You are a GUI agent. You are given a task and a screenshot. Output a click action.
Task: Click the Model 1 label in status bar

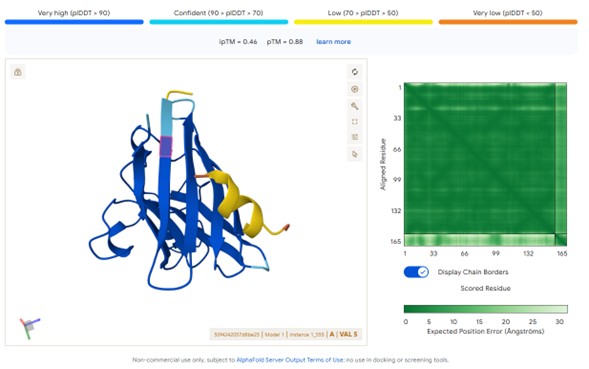click(x=274, y=334)
